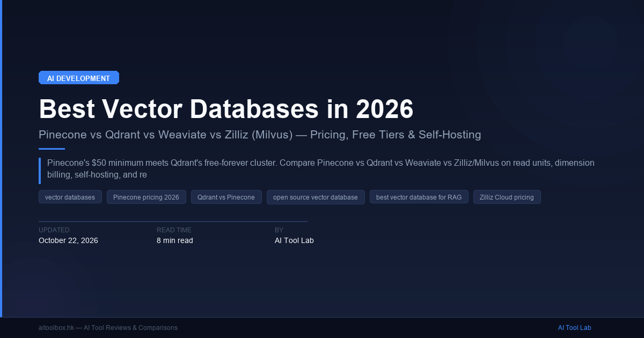This screenshot has height=338, width=644.
Task: Open the 'Zilliz Cloud pricing' tag
Action: tap(507, 197)
